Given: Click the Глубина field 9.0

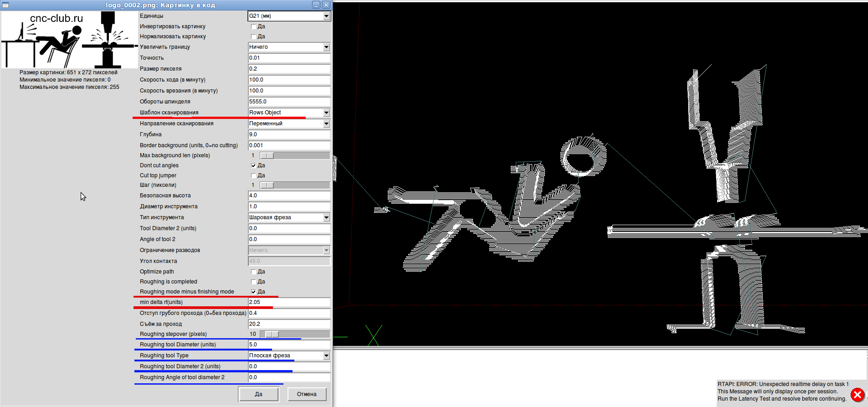Looking at the screenshot, I should (289, 134).
